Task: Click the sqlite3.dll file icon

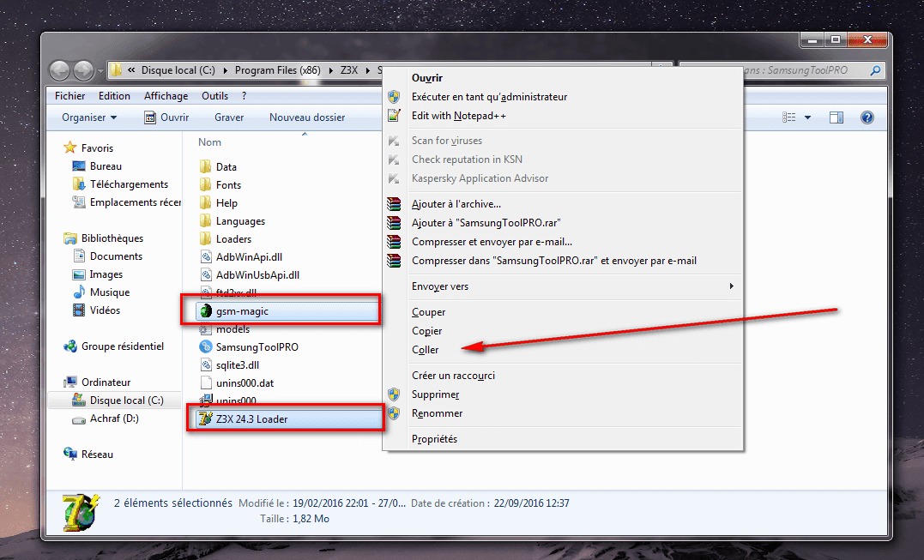Action: click(x=206, y=365)
